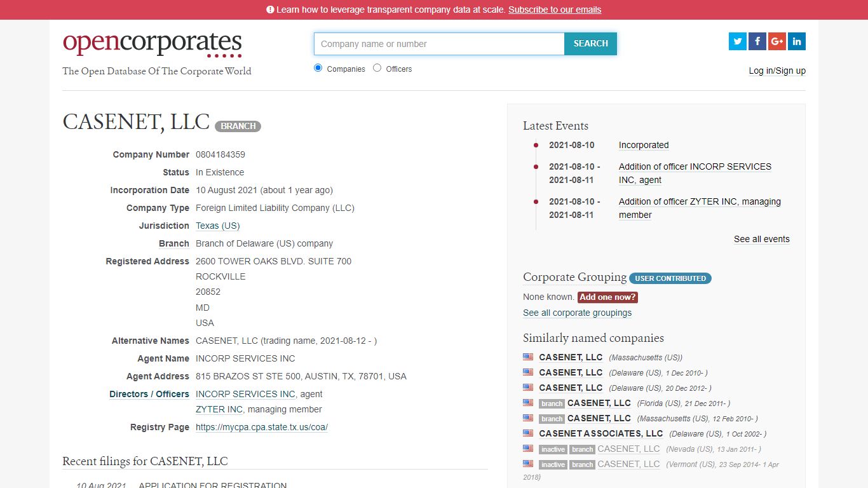Open CASENET, LLC Delaware 20 Dec 2012

571,388
